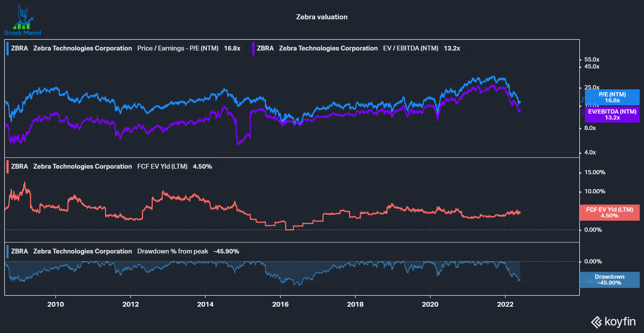Click the 2016 label on time axis

tap(280, 304)
